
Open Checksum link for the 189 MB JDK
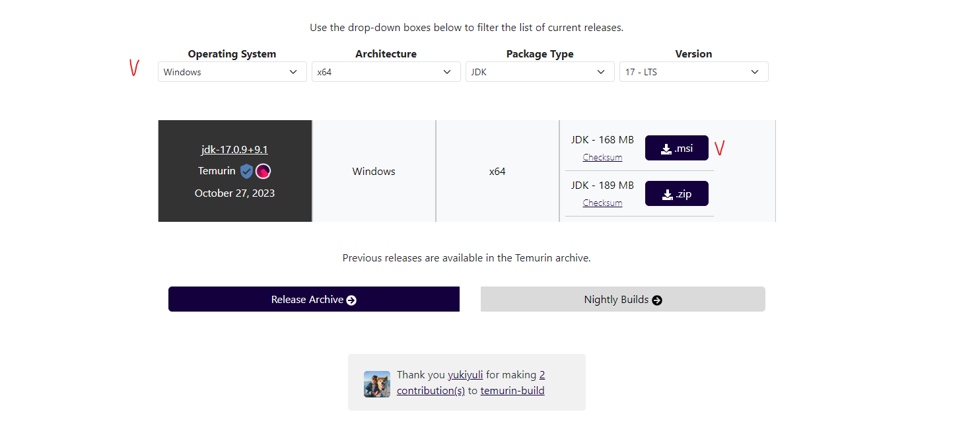[602, 203]
